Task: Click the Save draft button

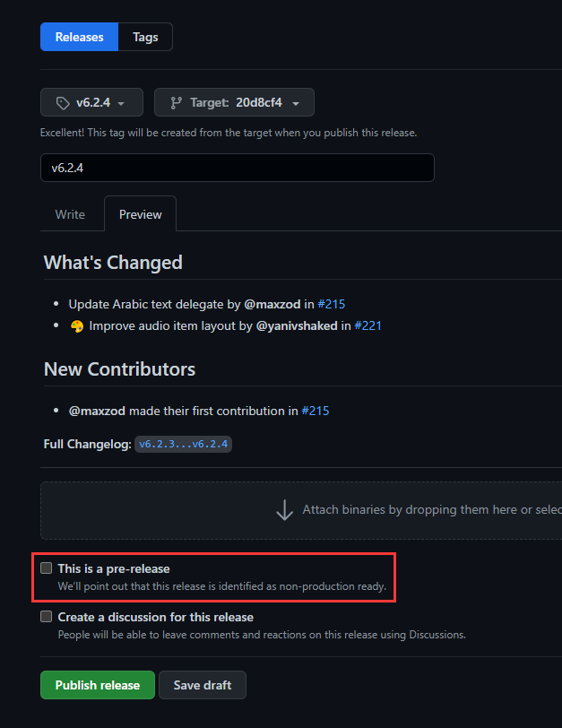Action: point(203,685)
